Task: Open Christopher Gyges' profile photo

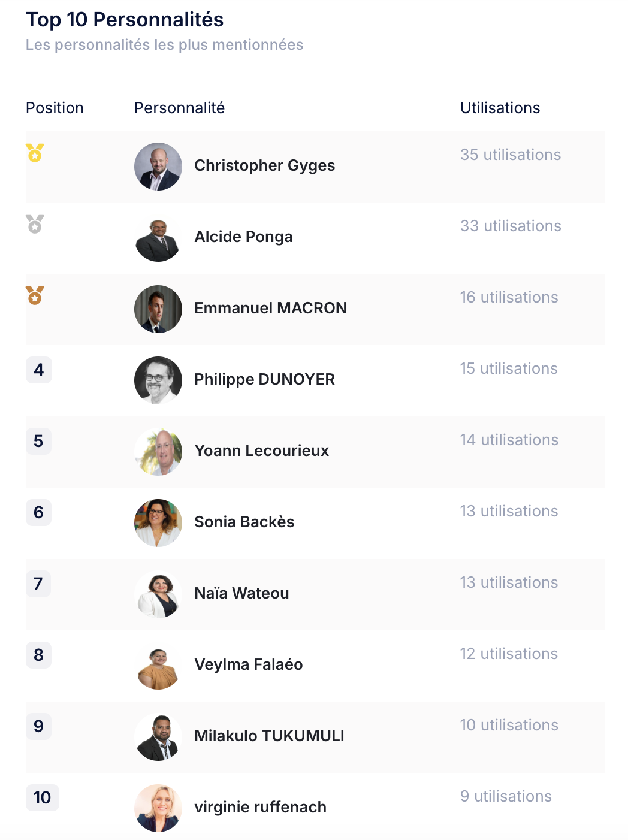Action: (158, 167)
